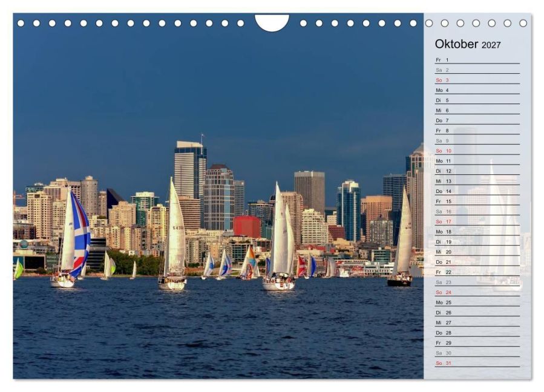
Task: Click the "Sa 23" date entry
Action: tap(477, 283)
